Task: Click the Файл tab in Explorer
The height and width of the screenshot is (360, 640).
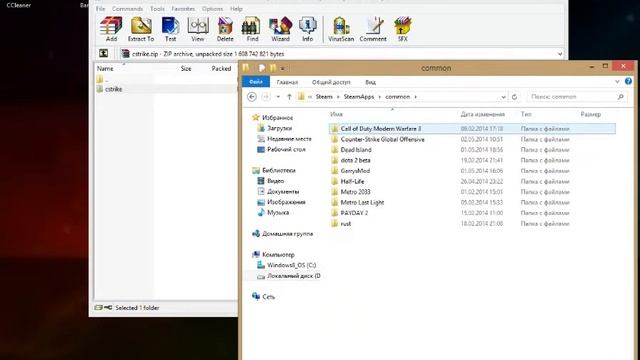Action: 256,82
